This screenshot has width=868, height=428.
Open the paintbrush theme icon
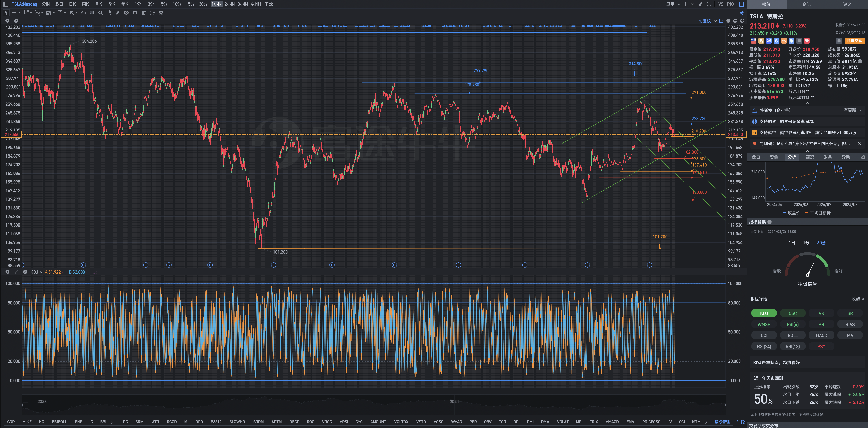(x=700, y=4)
